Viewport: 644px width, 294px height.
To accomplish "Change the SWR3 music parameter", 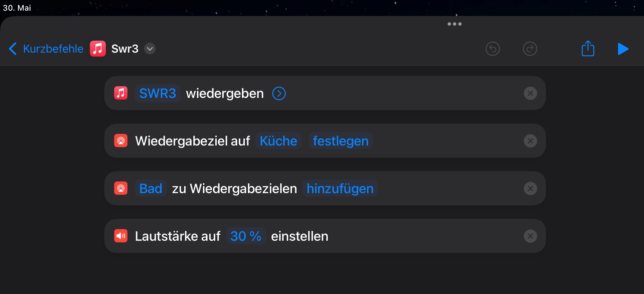I will (x=157, y=94).
